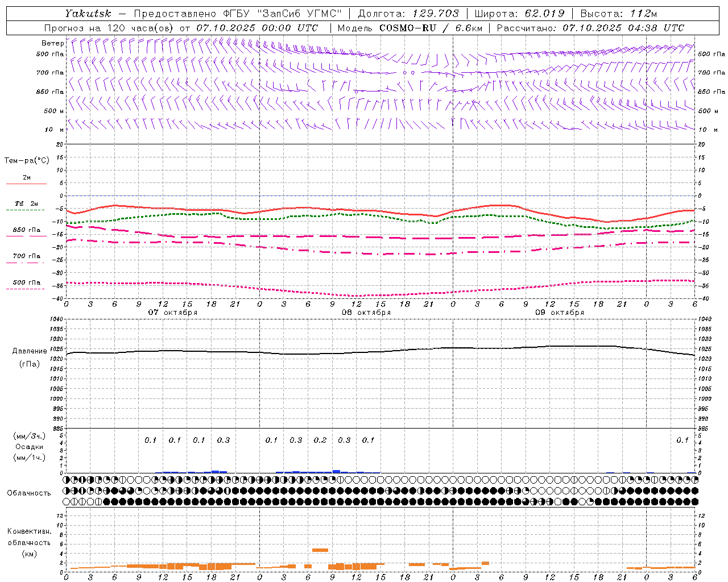This screenshot has width=728, height=582.
Task: Click the 500 гПа temperature legend entry
Action: tap(27, 282)
